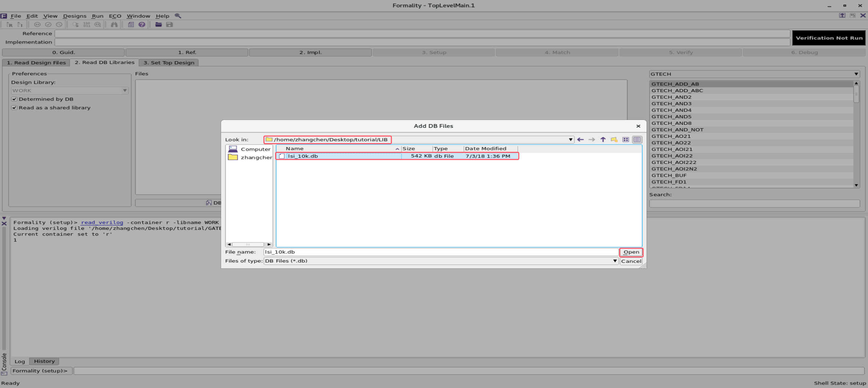Select the Read Implementation toolbar icon

click(20, 24)
